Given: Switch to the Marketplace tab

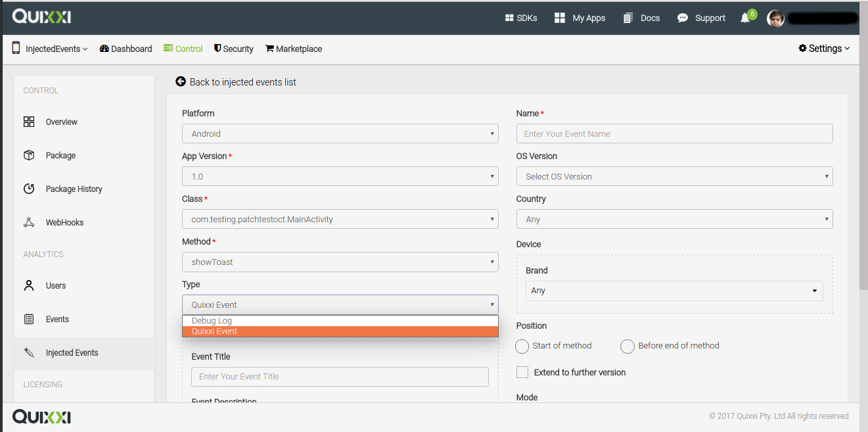Looking at the screenshot, I should point(294,49).
